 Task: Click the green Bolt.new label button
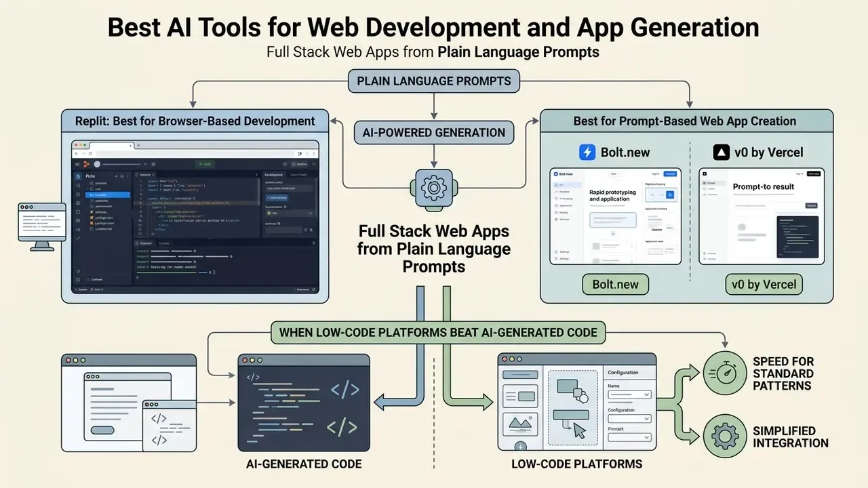(x=615, y=284)
